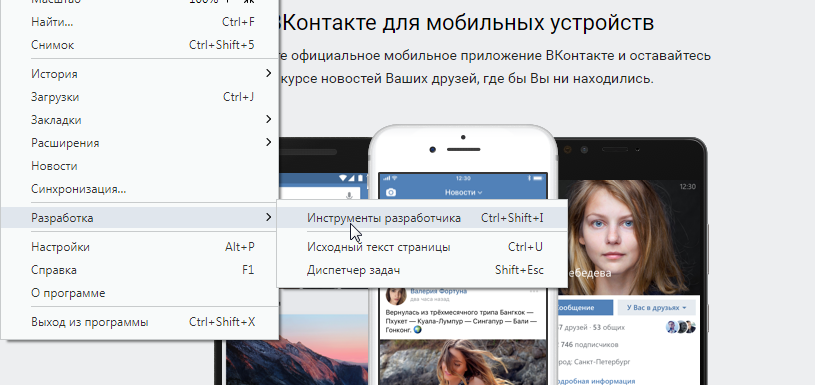Select the О программе menu item
This screenshot has height=385, width=815.
click(139, 293)
